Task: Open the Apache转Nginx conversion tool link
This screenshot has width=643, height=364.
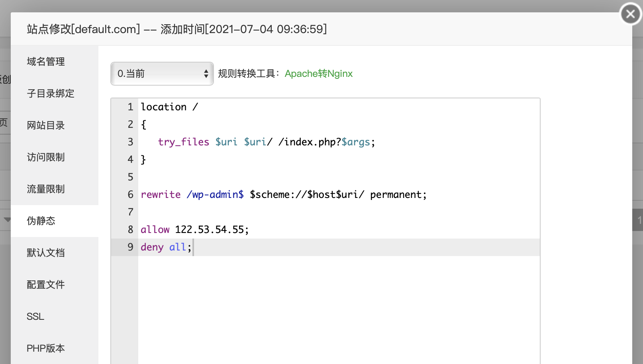Action: (x=319, y=74)
